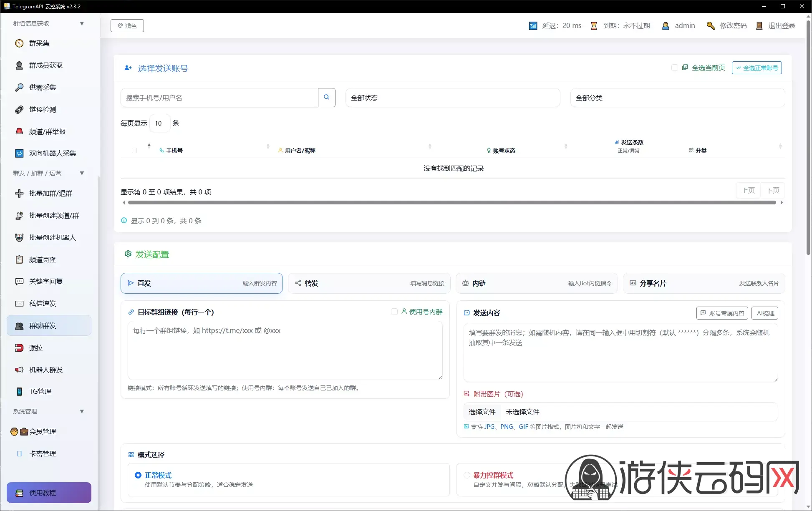The image size is (812, 511).
Task: Focus the 目标群组链接 textarea
Action: (285, 350)
